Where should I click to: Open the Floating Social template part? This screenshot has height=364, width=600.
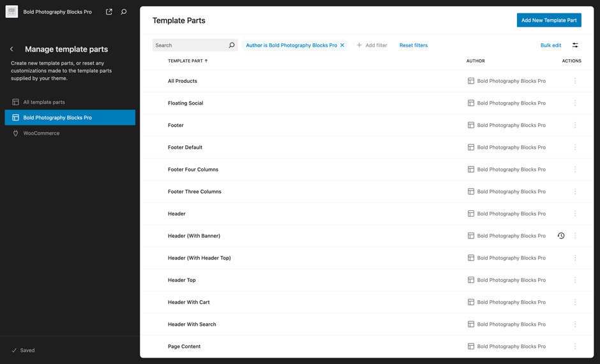pos(185,103)
